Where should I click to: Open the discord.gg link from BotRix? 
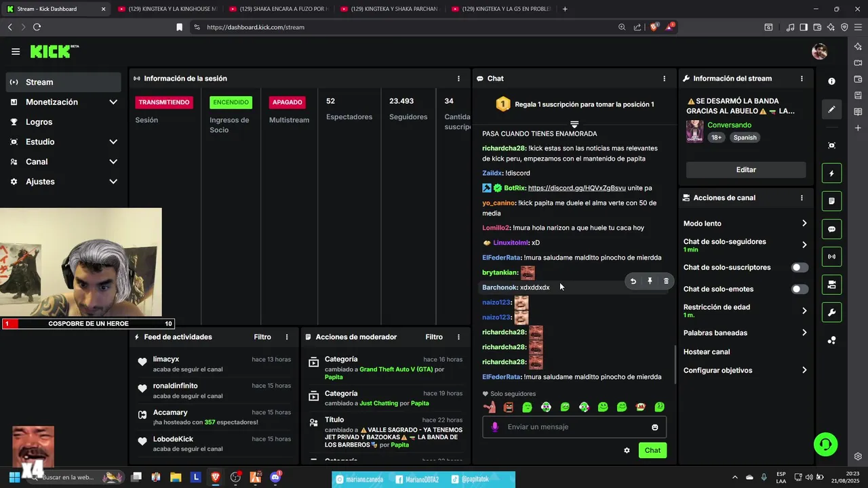click(576, 188)
